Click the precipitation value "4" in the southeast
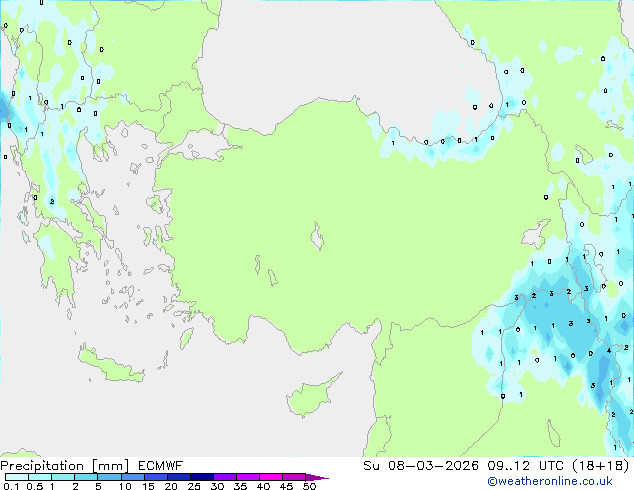This screenshot has height=490, width=634. point(609,351)
